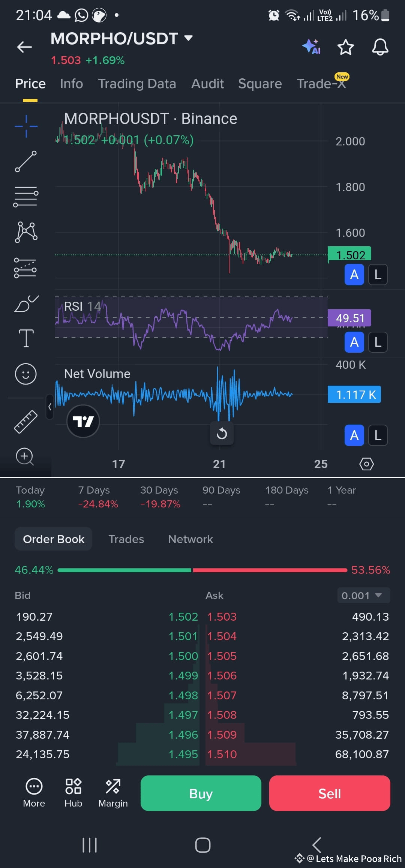Tap the TradingView logo on chart
The height and width of the screenshot is (868, 405).
(x=83, y=421)
